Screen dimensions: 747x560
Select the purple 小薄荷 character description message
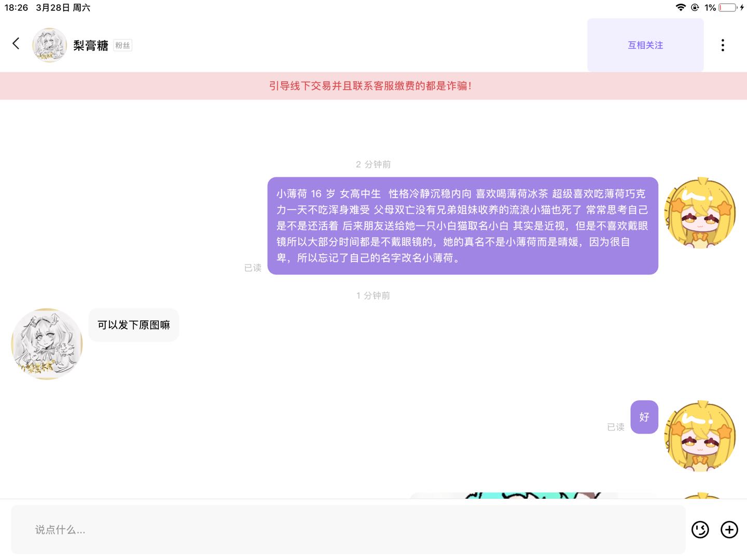(462, 226)
